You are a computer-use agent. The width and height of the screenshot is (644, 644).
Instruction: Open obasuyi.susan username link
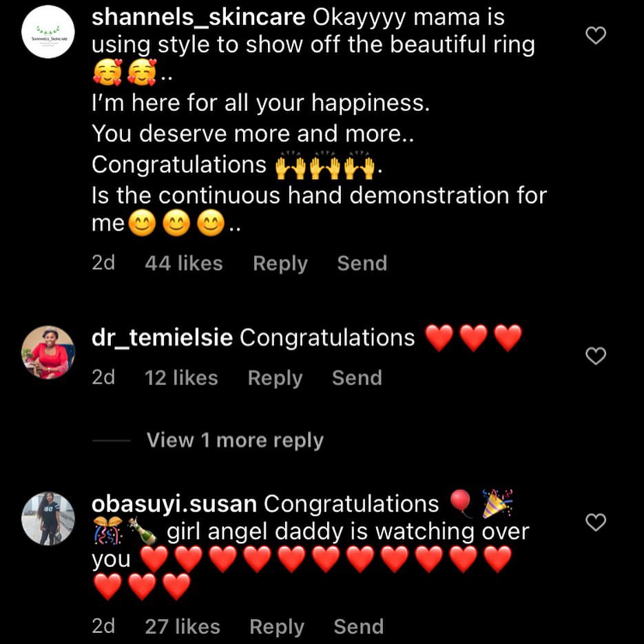[x=174, y=504]
